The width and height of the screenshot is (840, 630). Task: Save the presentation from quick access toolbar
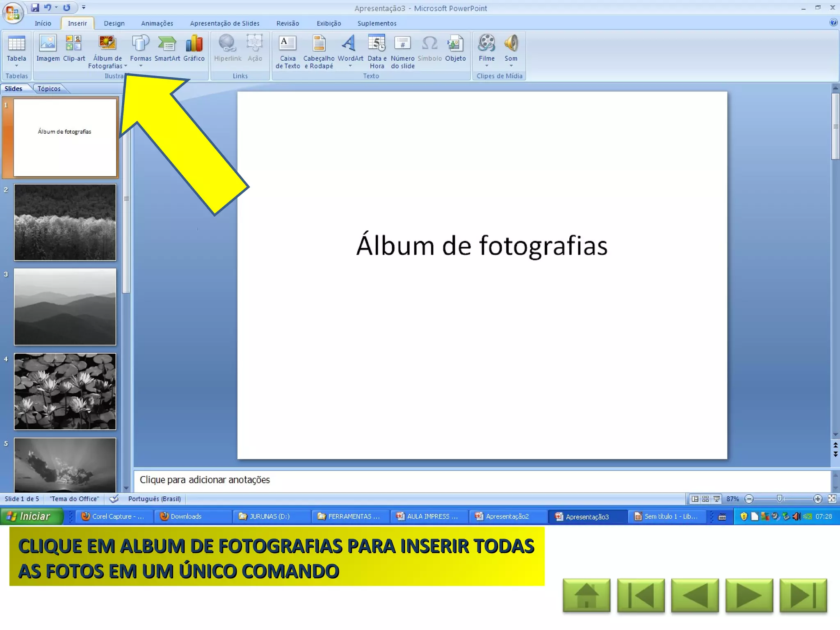tap(35, 7)
